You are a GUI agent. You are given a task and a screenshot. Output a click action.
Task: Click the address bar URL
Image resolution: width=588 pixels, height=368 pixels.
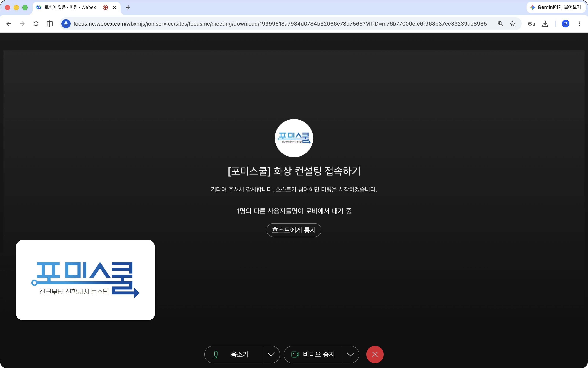click(280, 24)
